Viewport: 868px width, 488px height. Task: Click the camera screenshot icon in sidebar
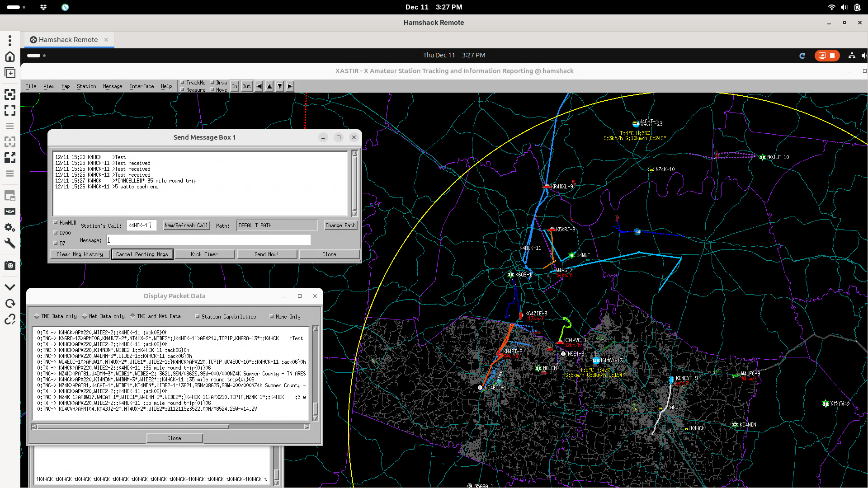[x=10, y=266]
